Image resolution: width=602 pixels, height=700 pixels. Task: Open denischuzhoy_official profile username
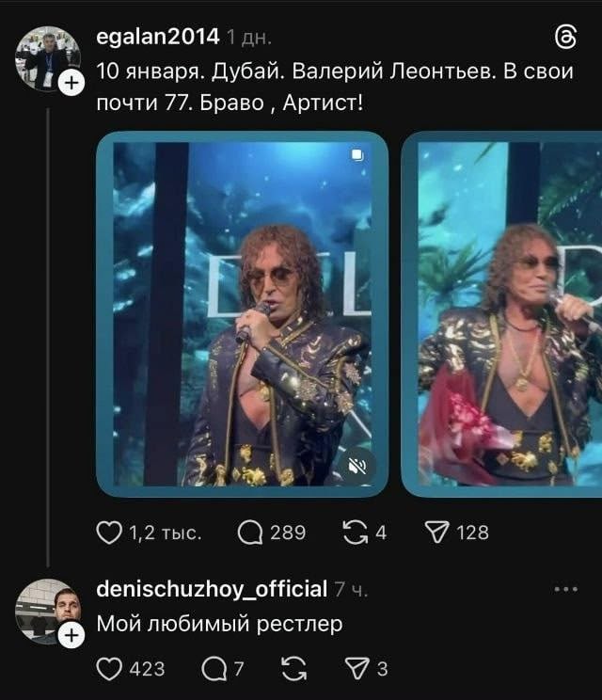(212, 590)
